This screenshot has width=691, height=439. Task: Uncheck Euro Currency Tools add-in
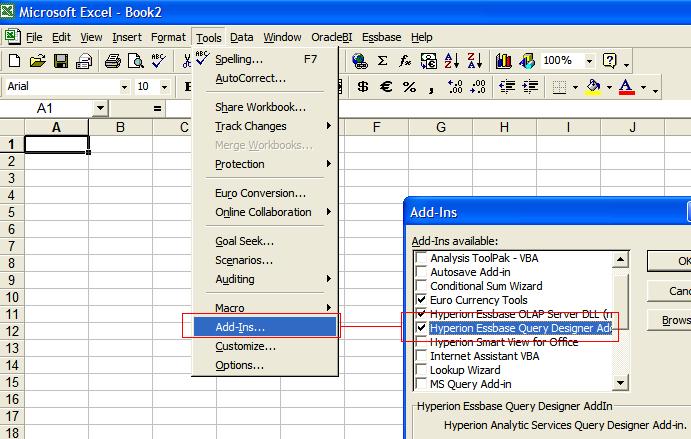coord(422,300)
